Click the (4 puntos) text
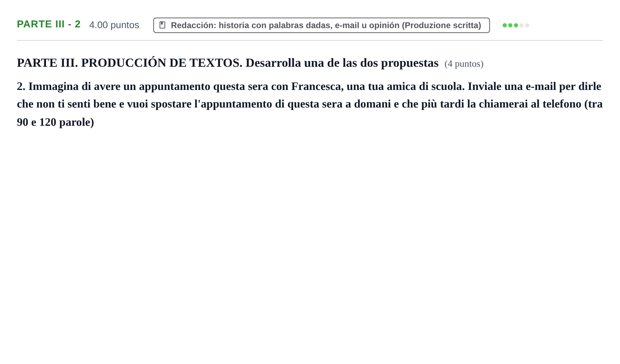This screenshot has height=364, width=620. tap(464, 64)
